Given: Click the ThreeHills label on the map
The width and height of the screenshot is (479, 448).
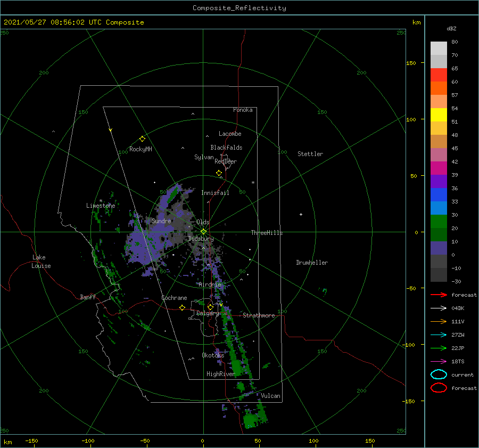Looking at the screenshot, I should pos(267,233).
